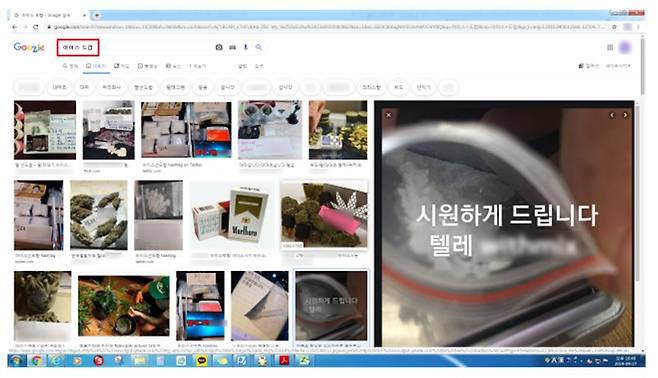Select the Images tab

(x=96, y=66)
